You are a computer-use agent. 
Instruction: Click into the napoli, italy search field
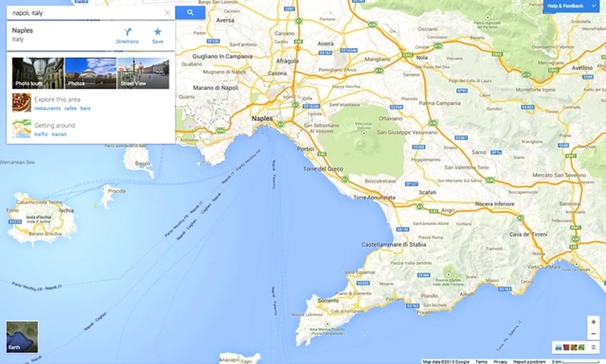tap(87, 12)
